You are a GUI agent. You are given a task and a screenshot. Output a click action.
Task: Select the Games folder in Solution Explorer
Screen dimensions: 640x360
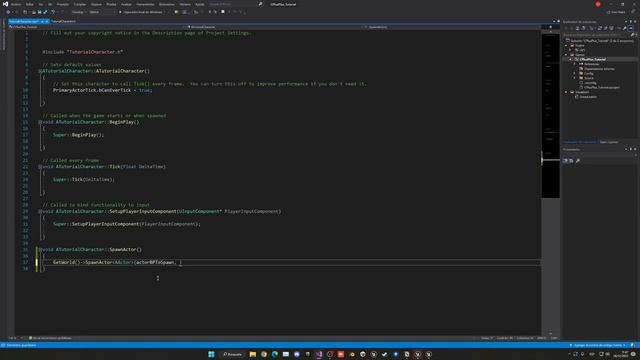click(x=580, y=55)
